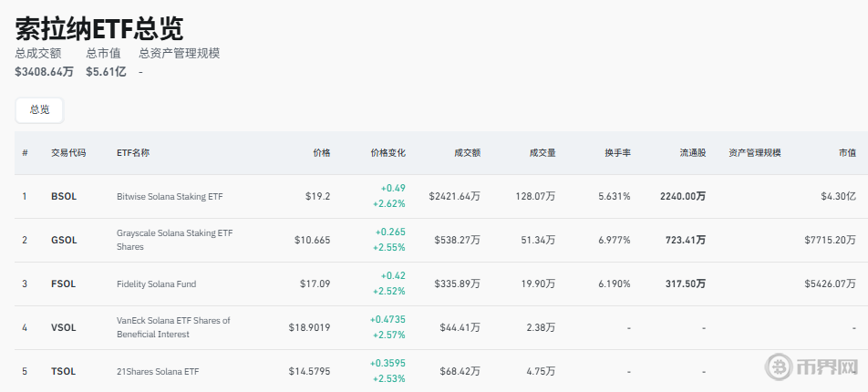This screenshot has height=392, width=868.
Task: Sort by 市值 column header
Action: 847,152
